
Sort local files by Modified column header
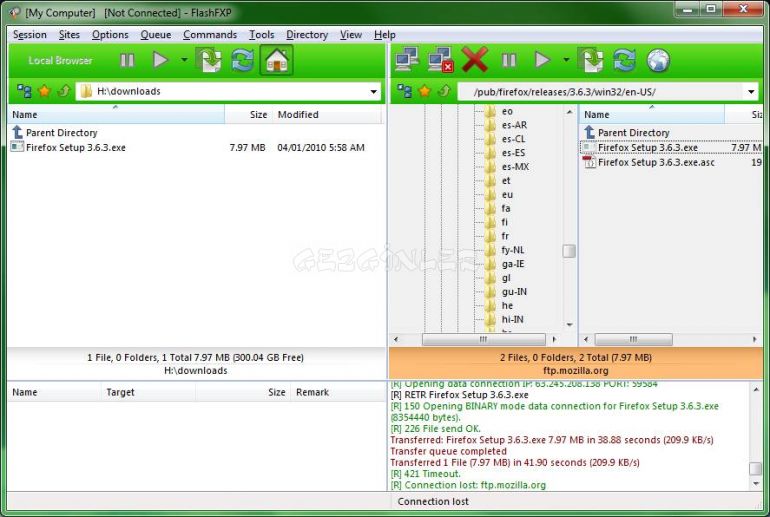coord(298,114)
